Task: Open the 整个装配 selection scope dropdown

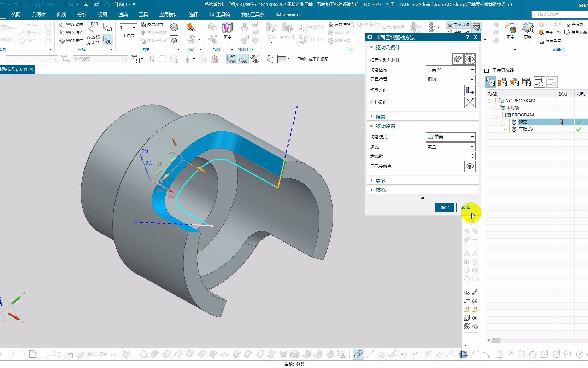Action: [x=100, y=59]
